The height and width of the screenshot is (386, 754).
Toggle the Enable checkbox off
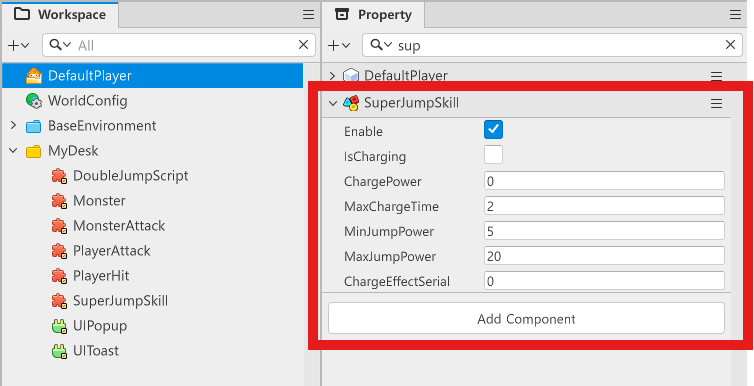point(493,130)
